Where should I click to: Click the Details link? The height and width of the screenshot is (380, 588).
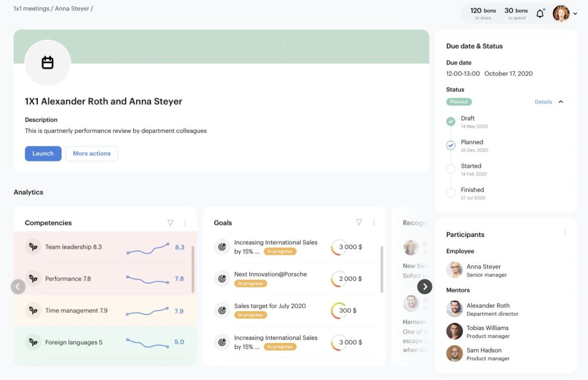tap(543, 102)
